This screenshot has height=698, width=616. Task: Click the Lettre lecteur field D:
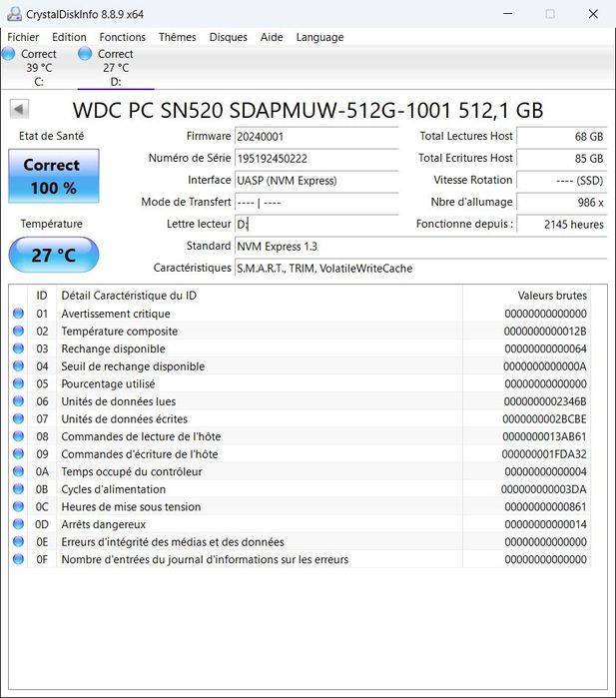tap(316, 224)
